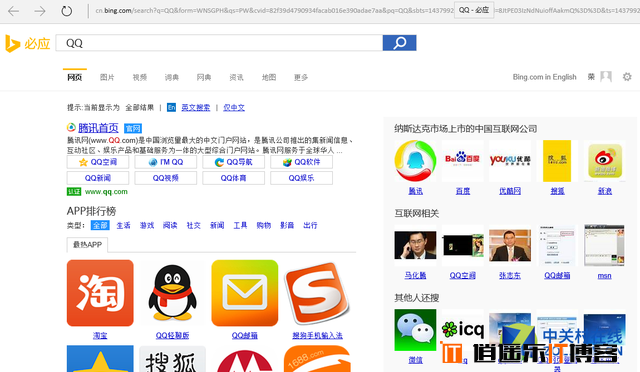Image resolution: width=640 pixels, height=372 pixels.
Task: Open the 更多 menu
Action: click(x=301, y=77)
